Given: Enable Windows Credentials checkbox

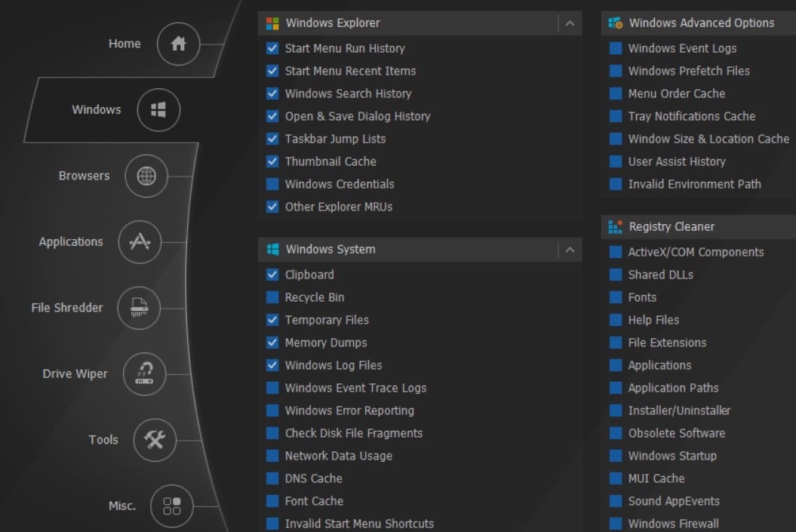Looking at the screenshot, I should pos(272,184).
